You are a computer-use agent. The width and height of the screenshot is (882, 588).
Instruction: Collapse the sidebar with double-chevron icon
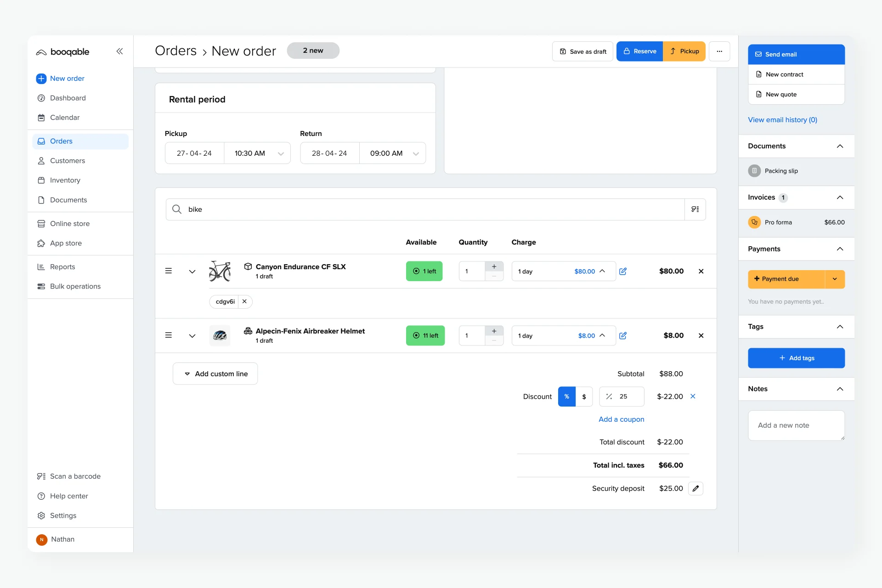pos(119,51)
